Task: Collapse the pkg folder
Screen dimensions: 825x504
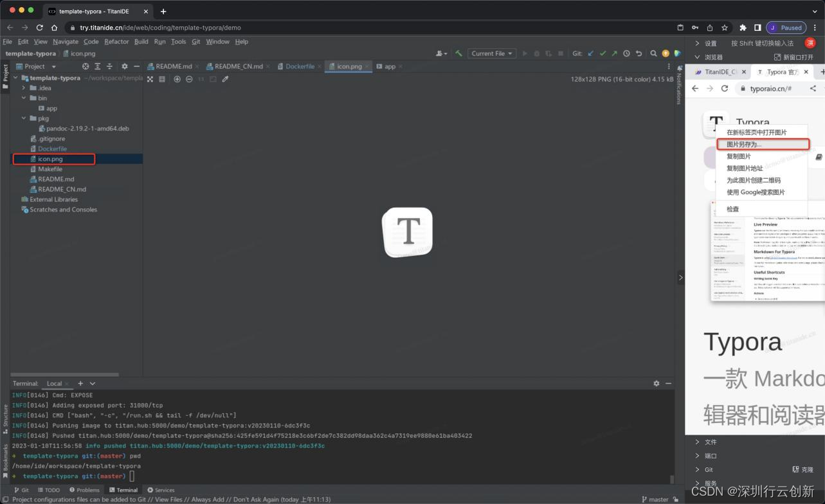Action: [x=24, y=118]
